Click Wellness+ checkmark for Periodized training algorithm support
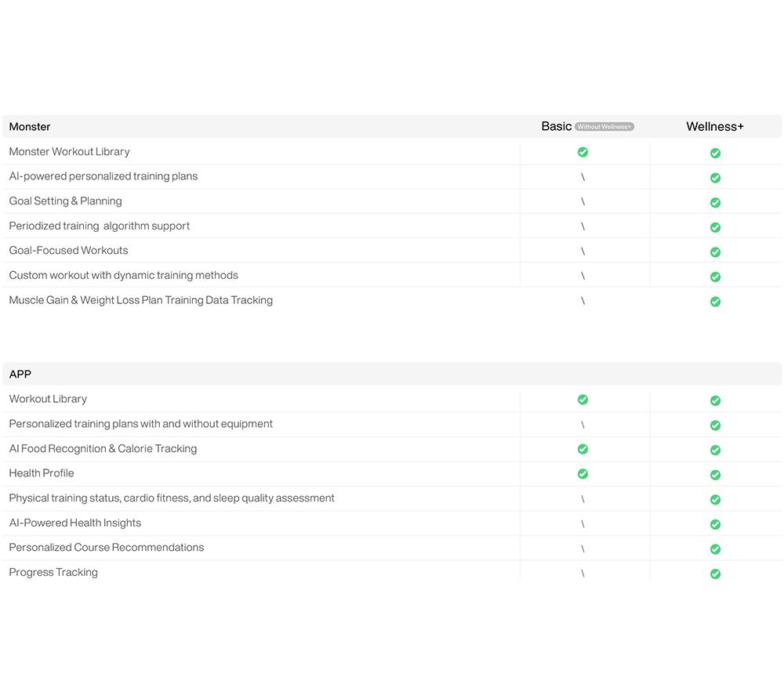 (x=716, y=227)
